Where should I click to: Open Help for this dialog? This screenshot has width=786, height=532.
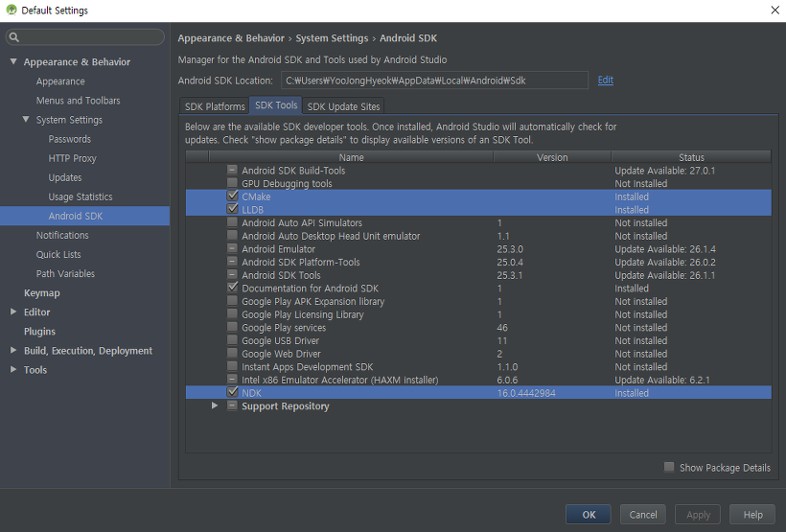[x=752, y=515]
